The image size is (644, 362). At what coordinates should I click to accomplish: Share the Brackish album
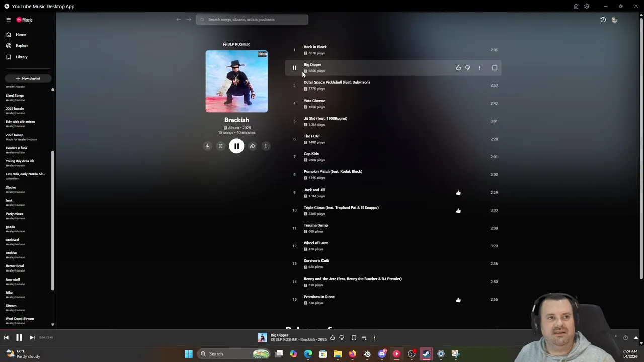(x=253, y=146)
